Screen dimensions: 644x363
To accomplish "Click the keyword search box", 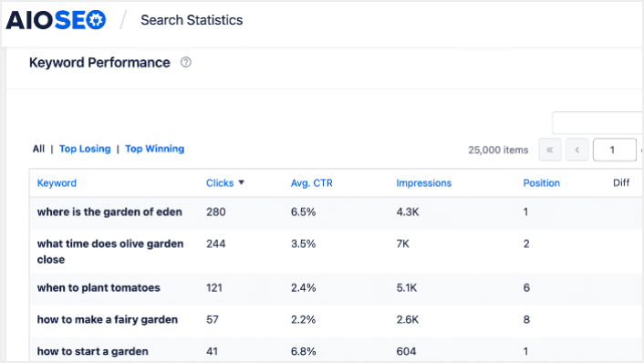I will 597,122.
